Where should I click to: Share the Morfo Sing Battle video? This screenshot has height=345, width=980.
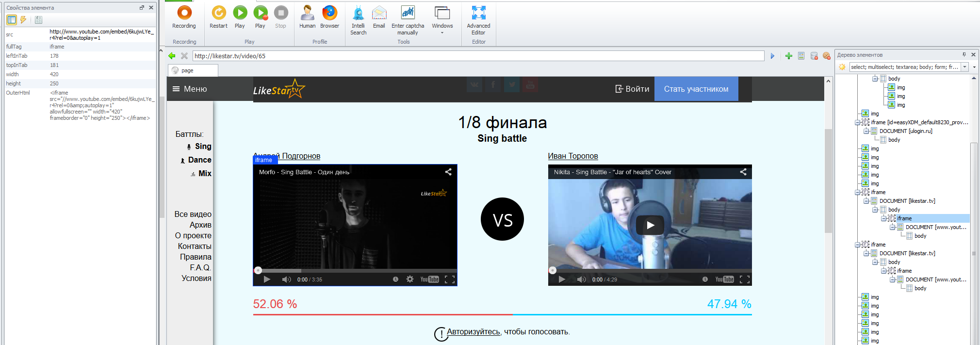point(448,172)
